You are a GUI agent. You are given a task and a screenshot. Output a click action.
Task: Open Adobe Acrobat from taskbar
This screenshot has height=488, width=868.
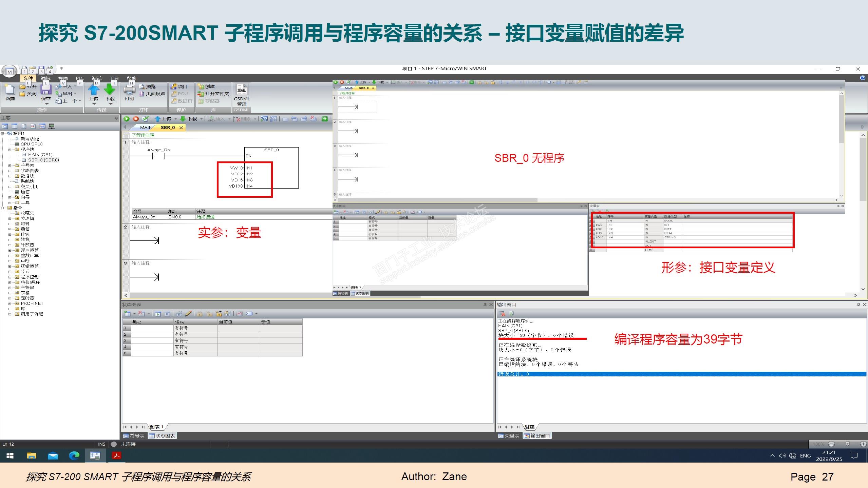[x=116, y=455]
